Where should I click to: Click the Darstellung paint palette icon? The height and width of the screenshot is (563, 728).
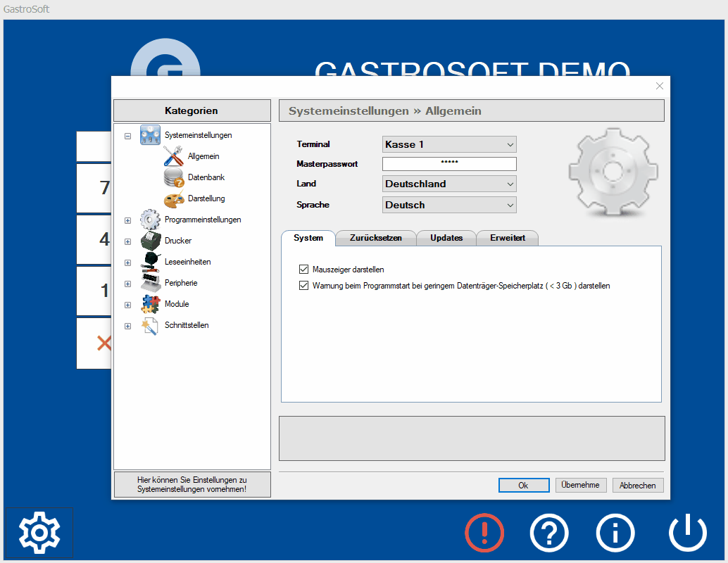[174, 198]
